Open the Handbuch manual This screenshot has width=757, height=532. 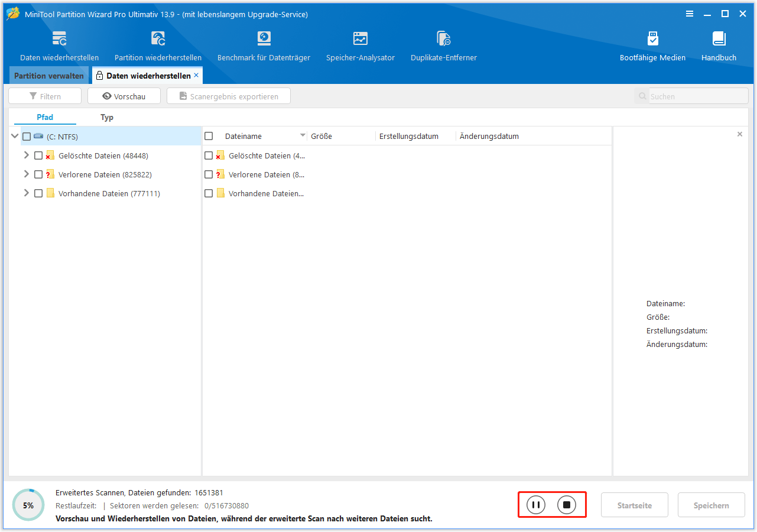pyautogui.click(x=719, y=46)
